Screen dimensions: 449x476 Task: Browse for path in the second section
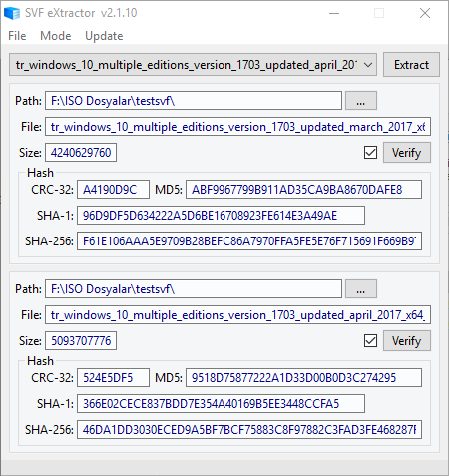click(x=361, y=289)
